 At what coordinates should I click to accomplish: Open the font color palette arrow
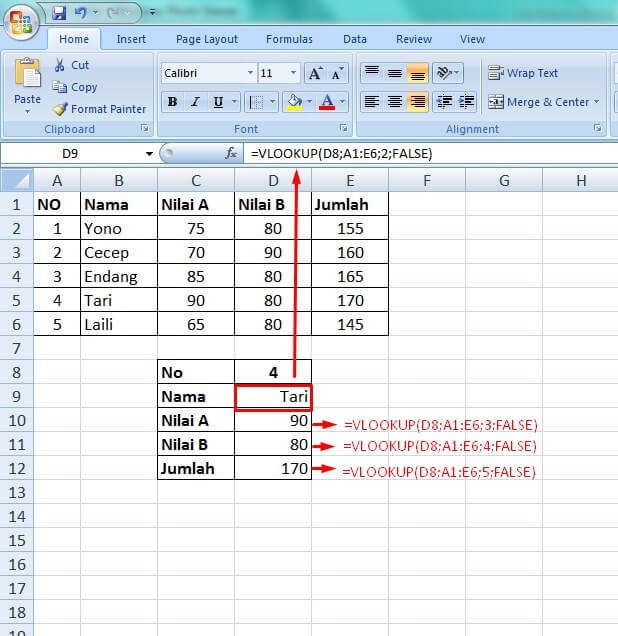point(343,101)
